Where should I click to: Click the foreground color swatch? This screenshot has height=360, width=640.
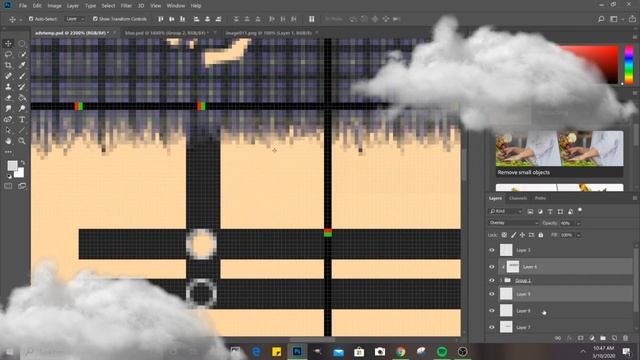click(x=12, y=165)
